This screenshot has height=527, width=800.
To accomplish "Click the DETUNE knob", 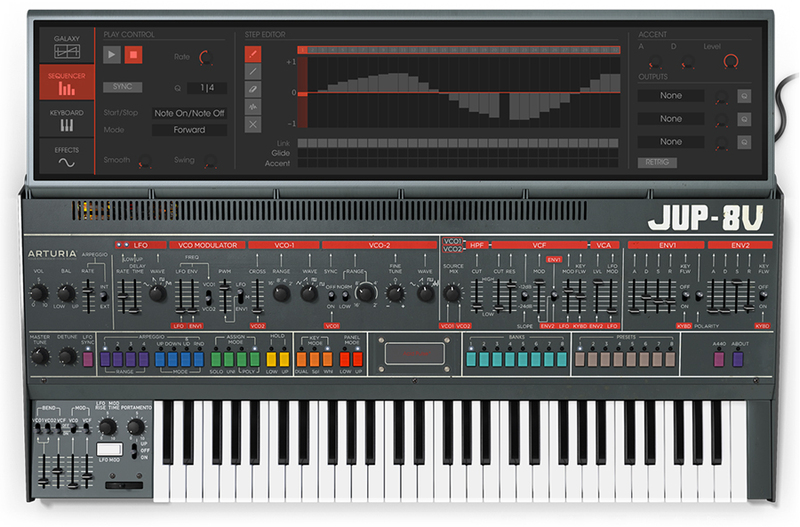I will pyautogui.click(x=67, y=356).
